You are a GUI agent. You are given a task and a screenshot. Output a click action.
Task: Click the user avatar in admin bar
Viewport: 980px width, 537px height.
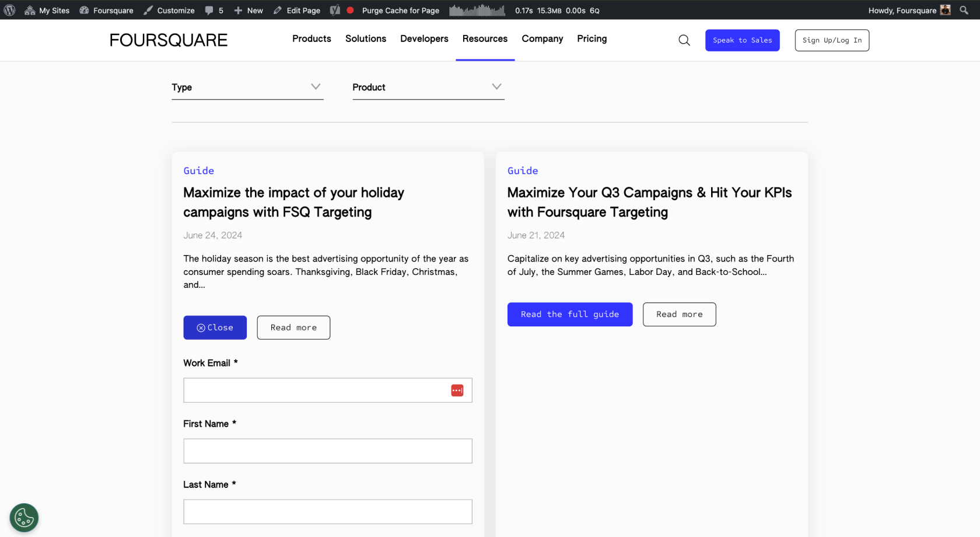point(946,10)
